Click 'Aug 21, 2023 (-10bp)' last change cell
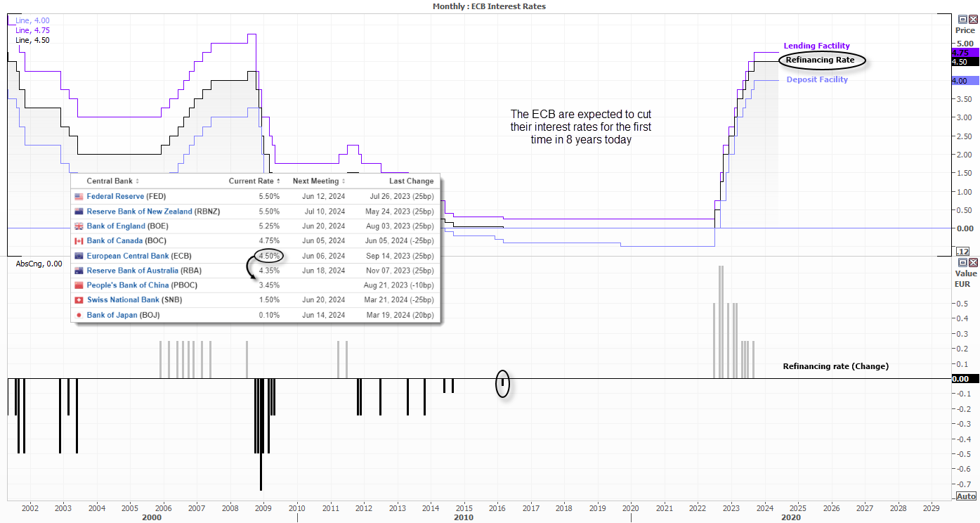Viewport: 980px width, 523px height. [399, 285]
